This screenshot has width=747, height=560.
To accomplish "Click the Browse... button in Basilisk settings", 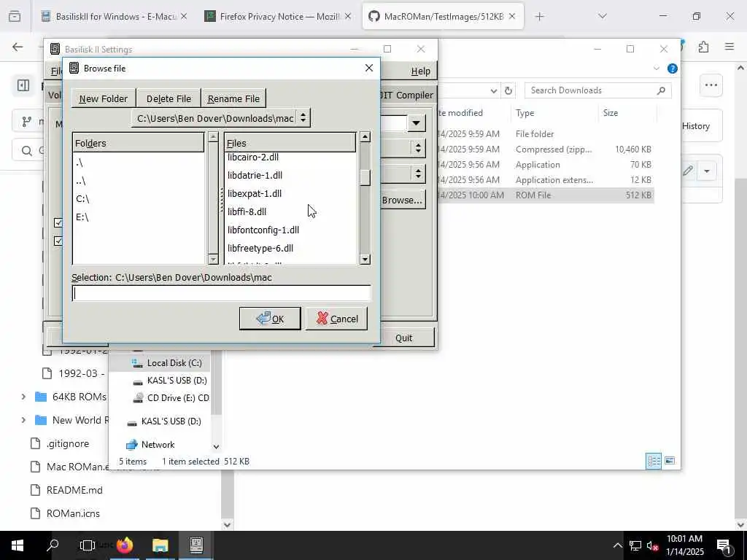I will point(402,201).
